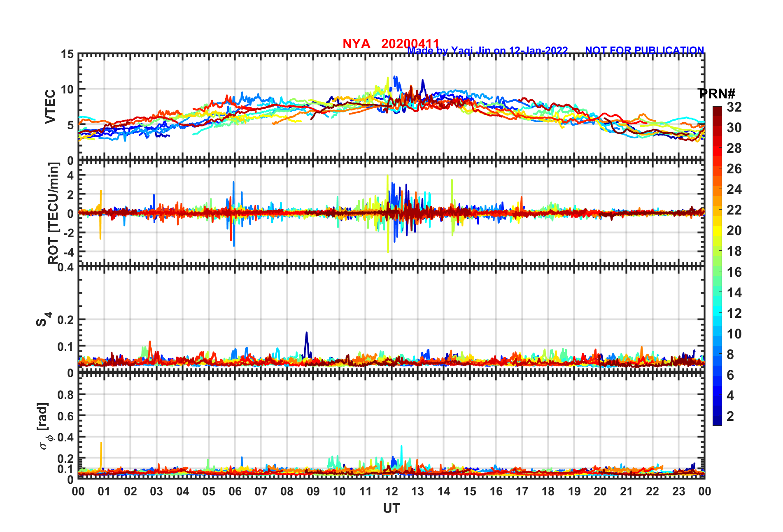Click the PRN colorbar strip
Image resolution: width=783 pixels, height=532 pixels.
click(717, 266)
